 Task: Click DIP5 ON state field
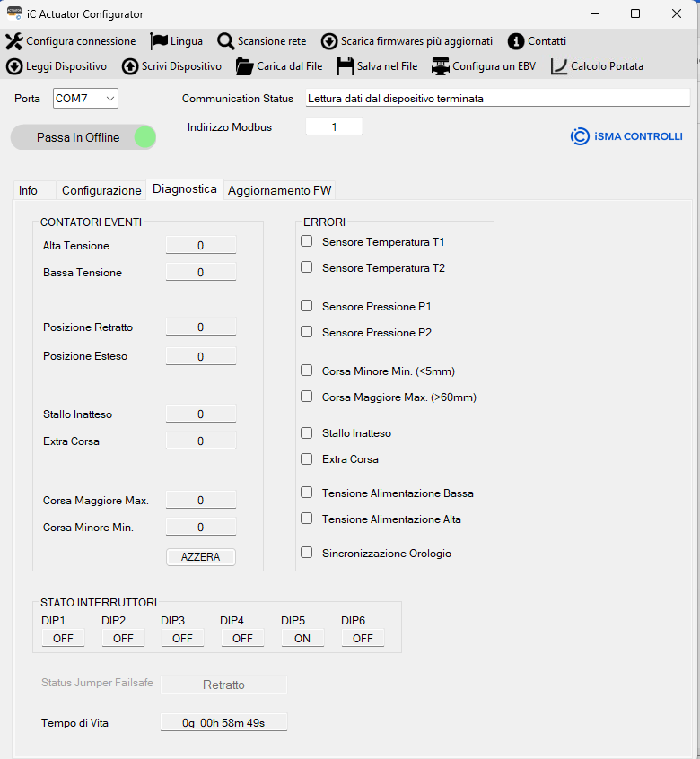point(302,638)
